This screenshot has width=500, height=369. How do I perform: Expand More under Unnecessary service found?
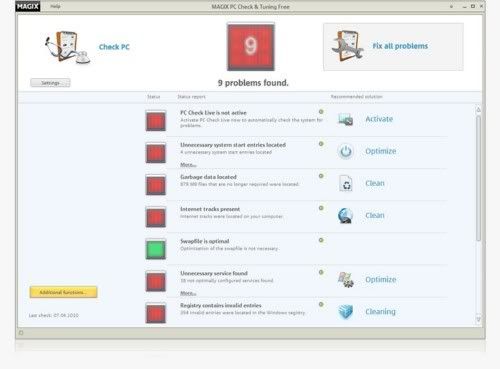(x=188, y=293)
